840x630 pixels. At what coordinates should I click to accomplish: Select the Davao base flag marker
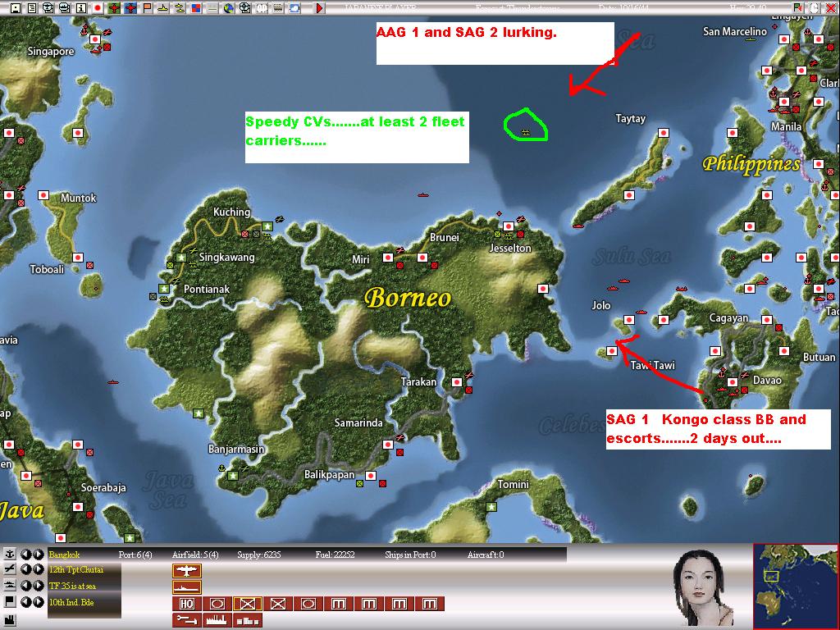[733, 382]
